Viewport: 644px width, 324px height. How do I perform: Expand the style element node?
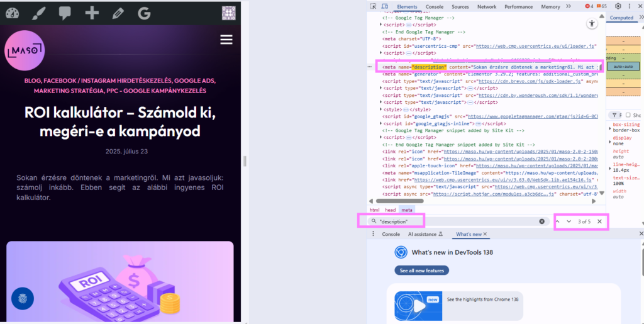[380, 109]
